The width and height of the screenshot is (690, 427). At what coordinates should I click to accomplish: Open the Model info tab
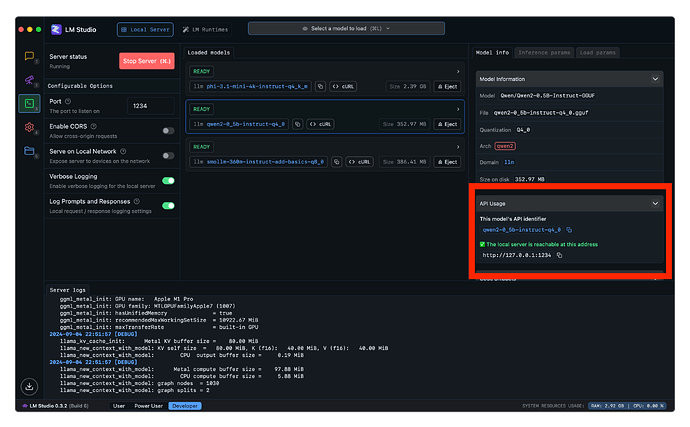pos(492,53)
